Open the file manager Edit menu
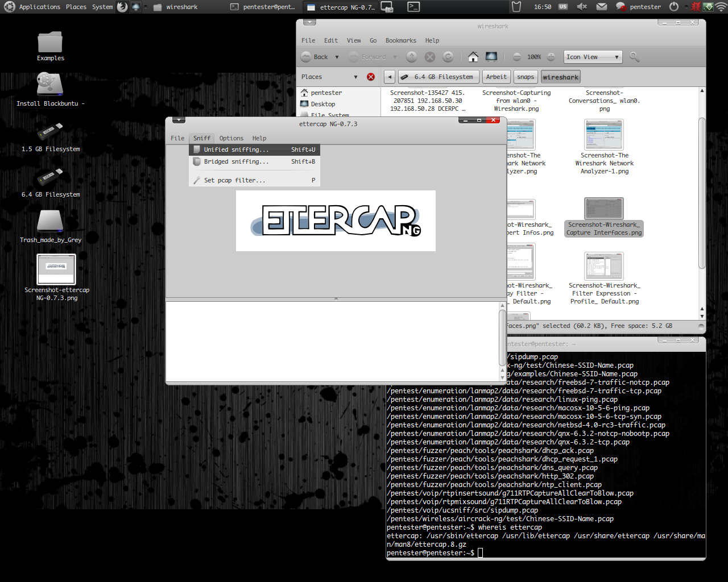This screenshot has width=728, height=582. (331, 40)
